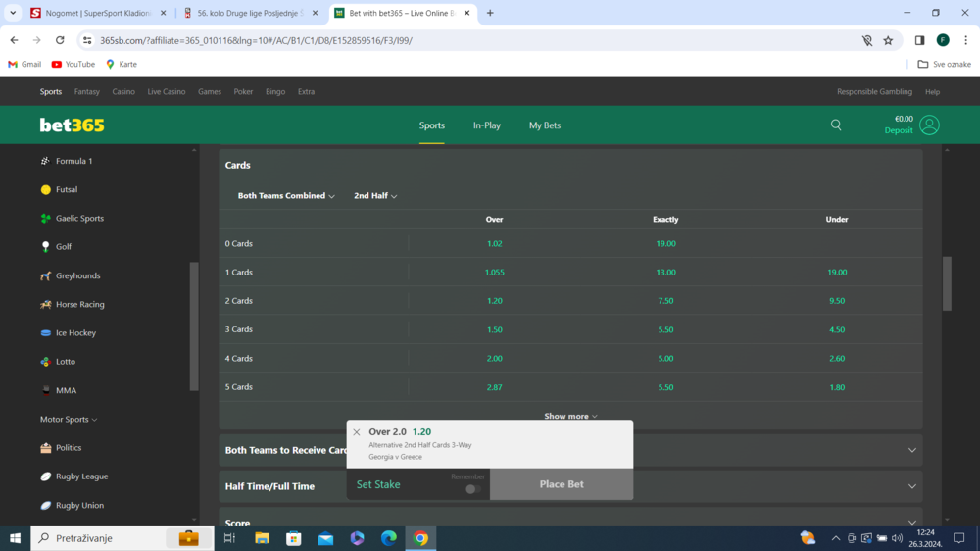980x551 pixels.
Task: Expand the Half Time/Full Time market
Action: [911, 486]
